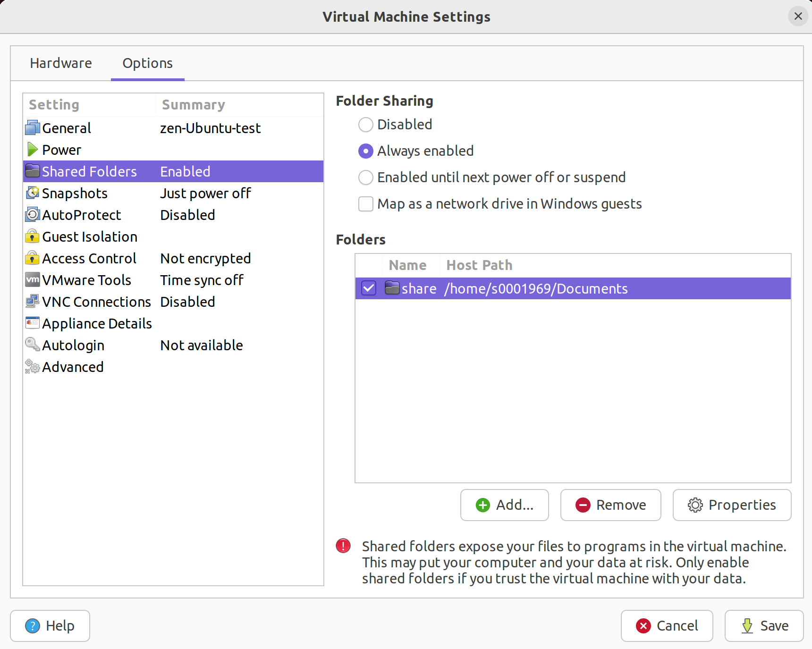
Task: Select the Appliance Details icon
Action: 33,323
